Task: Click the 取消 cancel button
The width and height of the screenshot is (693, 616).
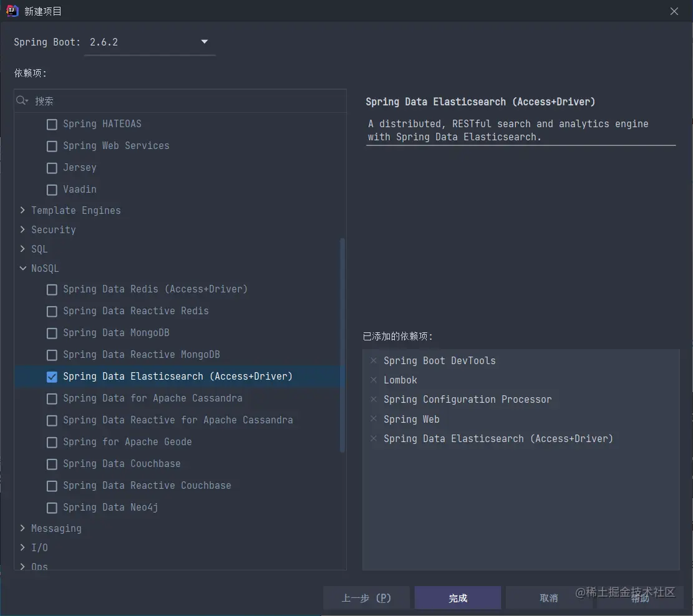Action: tap(548, 598)
